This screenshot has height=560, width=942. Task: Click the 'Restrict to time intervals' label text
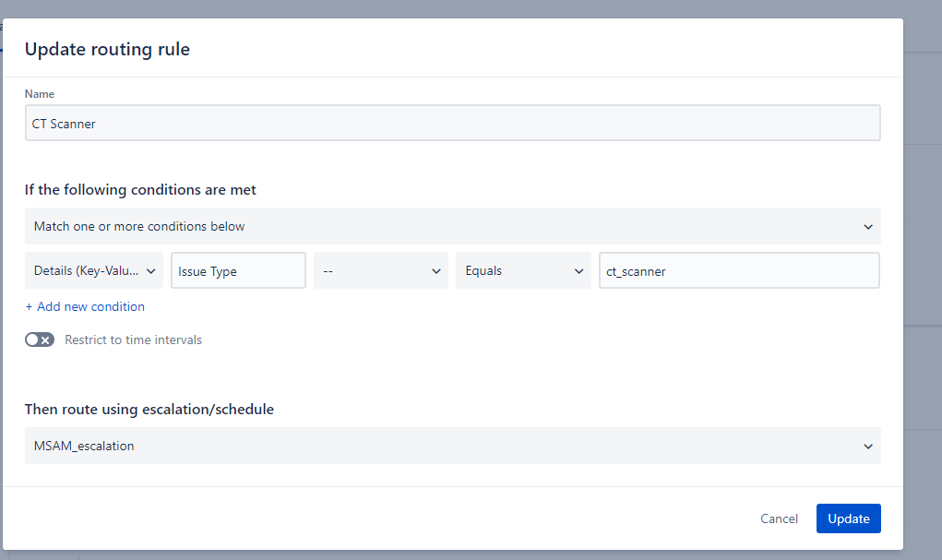click(134, 340)
